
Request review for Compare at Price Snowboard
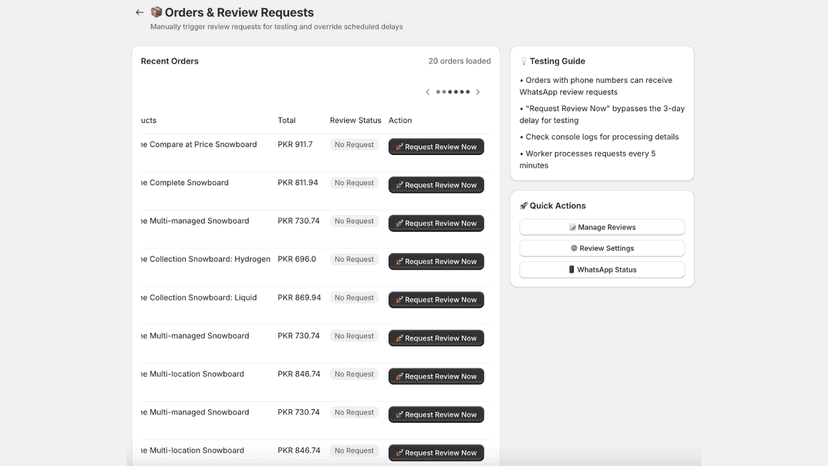(x=436, y=147)
